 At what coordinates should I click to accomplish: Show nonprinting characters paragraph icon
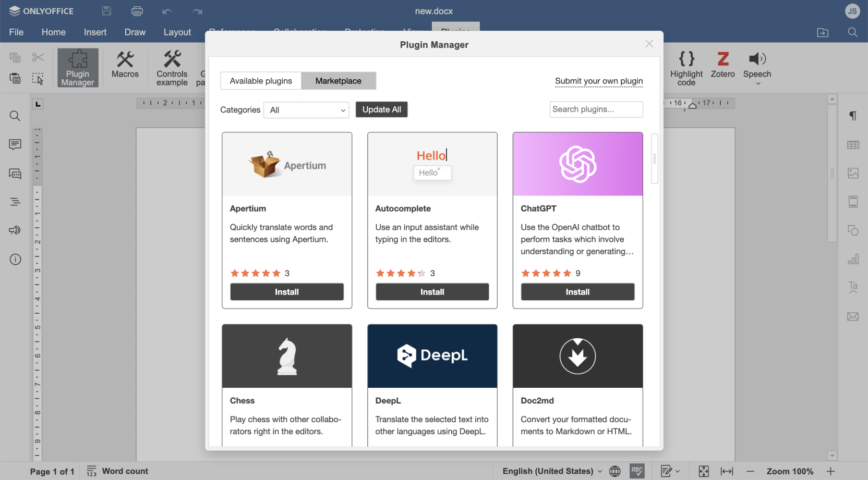[x=853, y=116]
